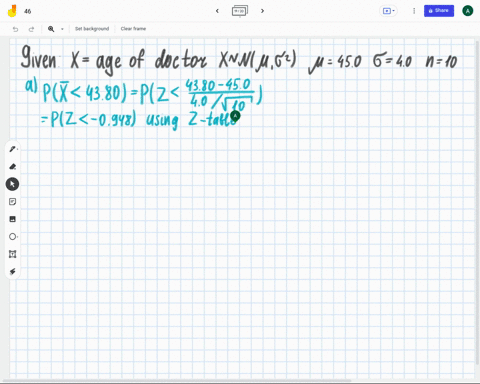
Task: Add a sticky note
Action: pos(12,202)
